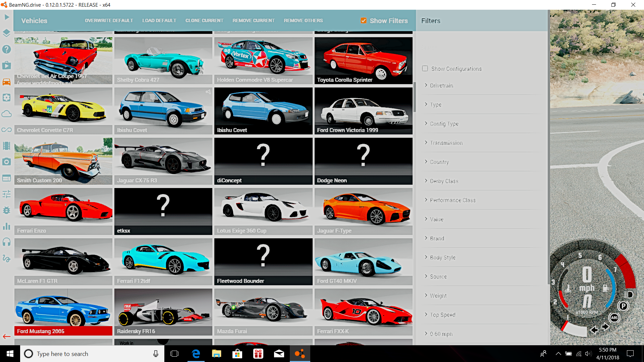Open the help question mark icon
Viewport: 644px width, 362px height.
tap(7, 49)
